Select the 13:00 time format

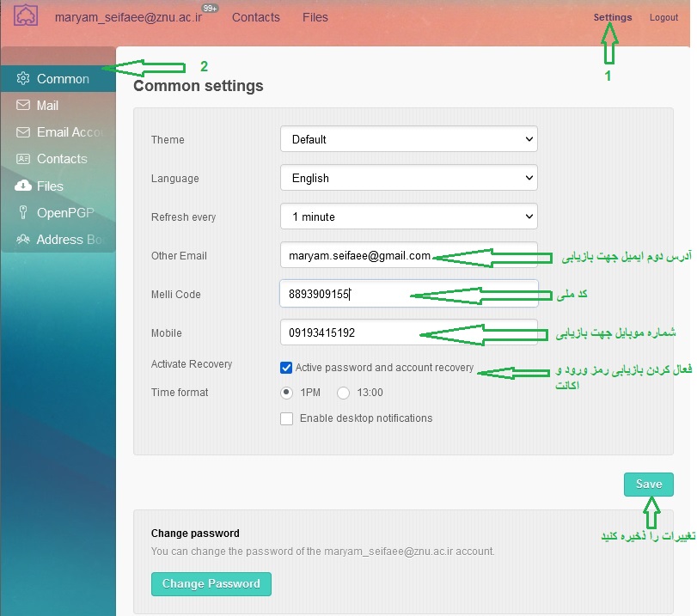[343, 393]
